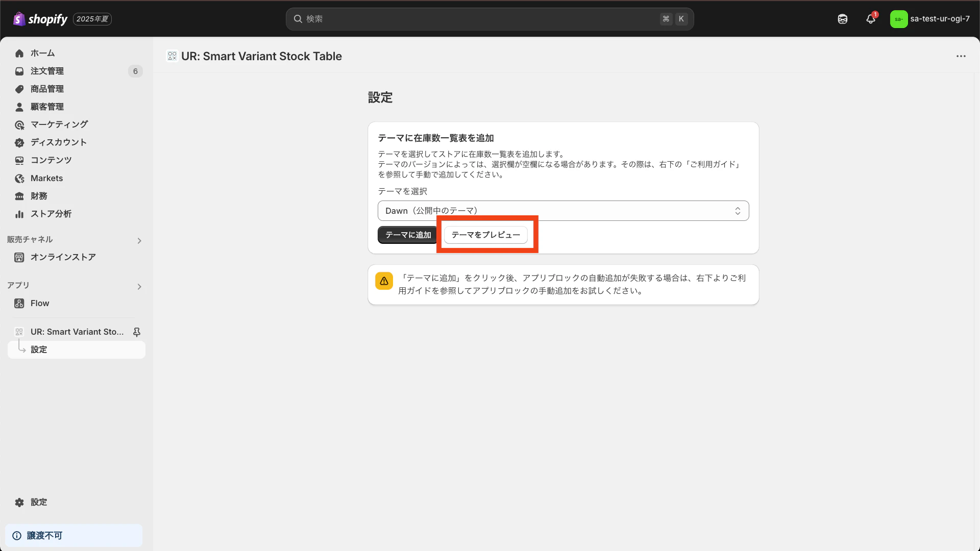Click the ホーム home icon
Viewport: 980px width, 551px height.
click(19, 53)
